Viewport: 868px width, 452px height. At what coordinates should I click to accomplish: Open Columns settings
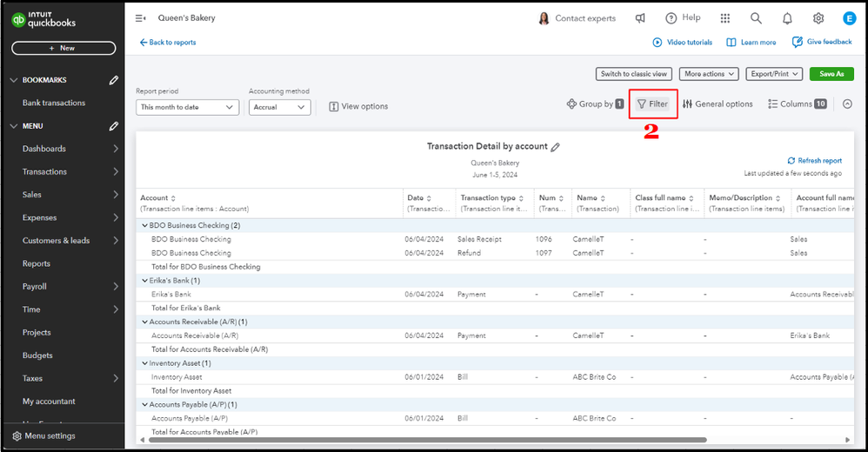(x=798, y=104)
